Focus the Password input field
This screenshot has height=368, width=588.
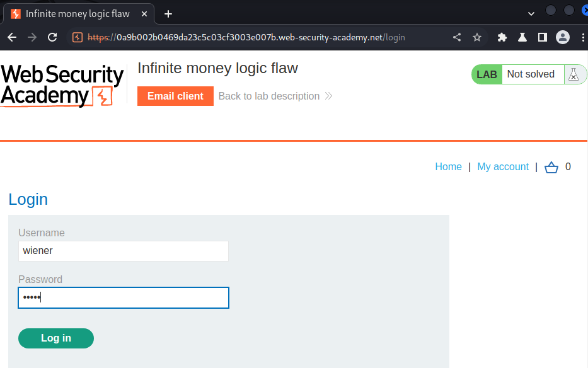coord(124,298)
